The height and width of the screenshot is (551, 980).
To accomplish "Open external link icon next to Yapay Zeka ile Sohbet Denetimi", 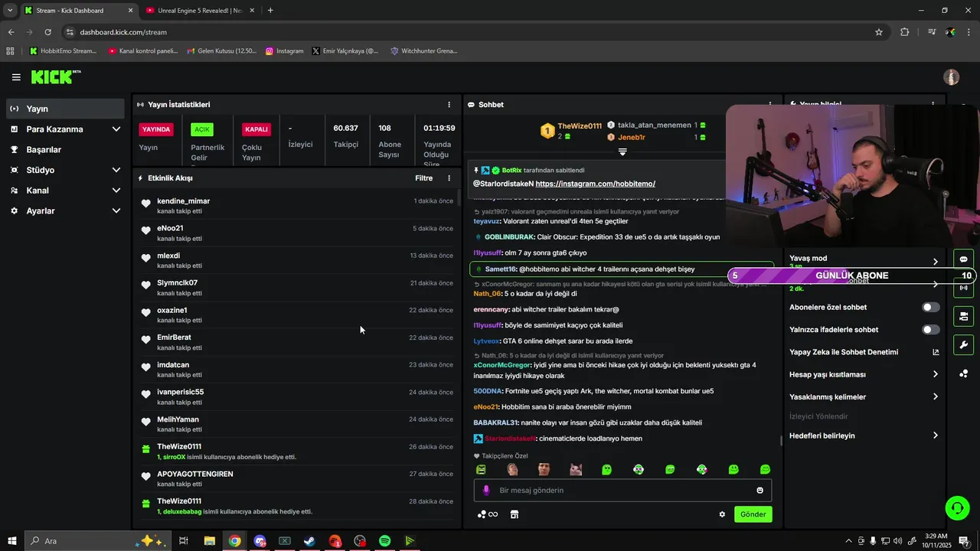I will 936,353.
